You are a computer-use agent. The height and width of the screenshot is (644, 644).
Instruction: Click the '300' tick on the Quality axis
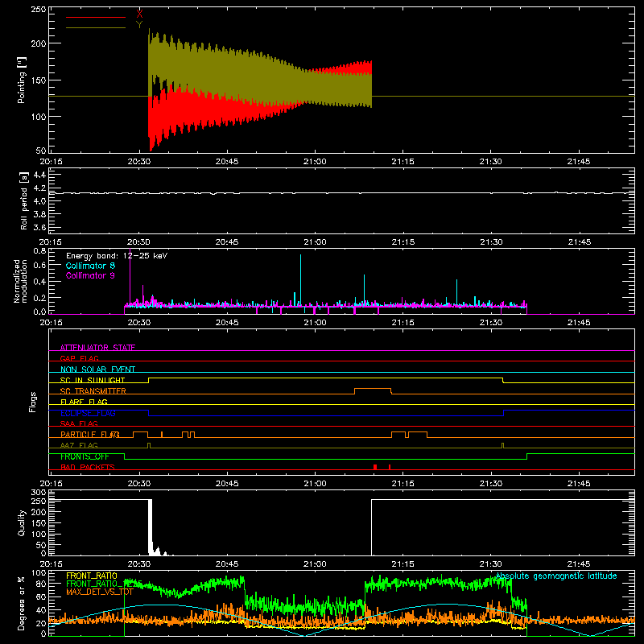click(x=39, y=493)
